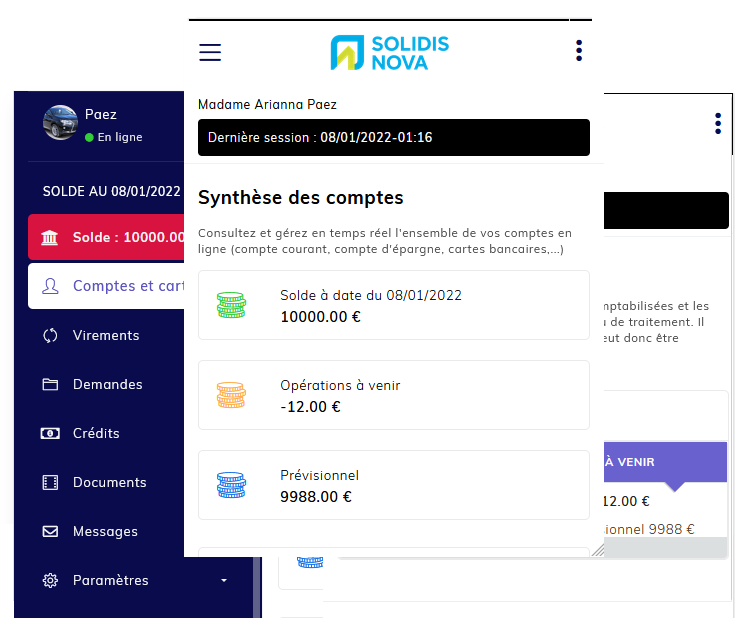Screen dimensions: 747x618
Task: Select Comptes et cartes menu item
Action: (108, 286)
